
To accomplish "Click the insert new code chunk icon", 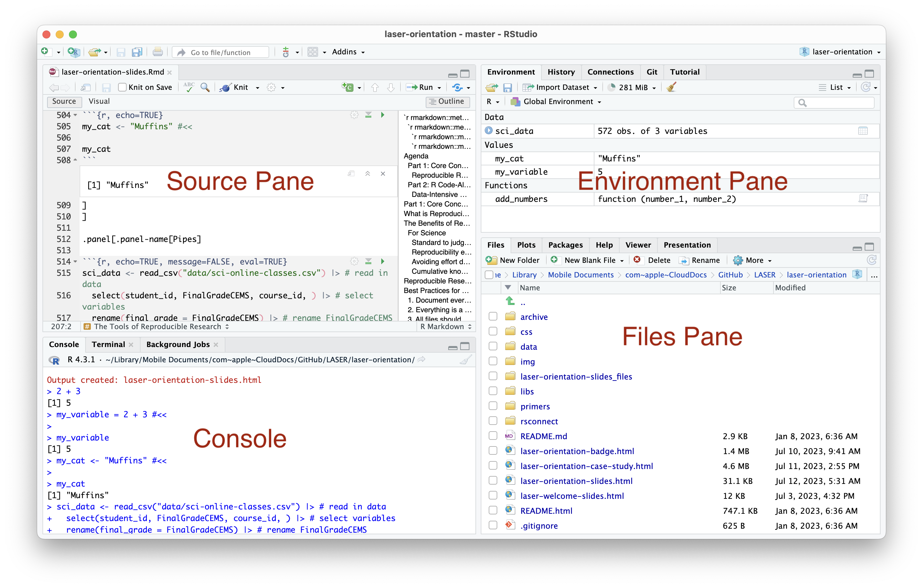I will coord(348,88).
